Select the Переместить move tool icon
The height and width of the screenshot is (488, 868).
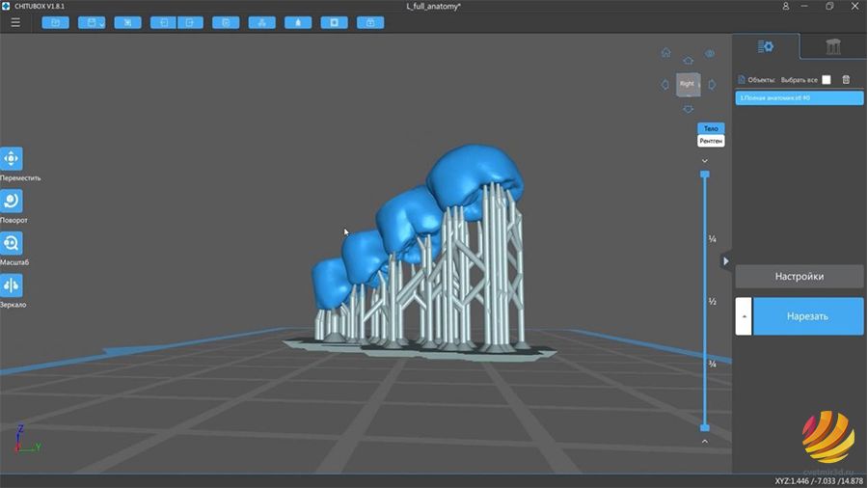[11, 159]
